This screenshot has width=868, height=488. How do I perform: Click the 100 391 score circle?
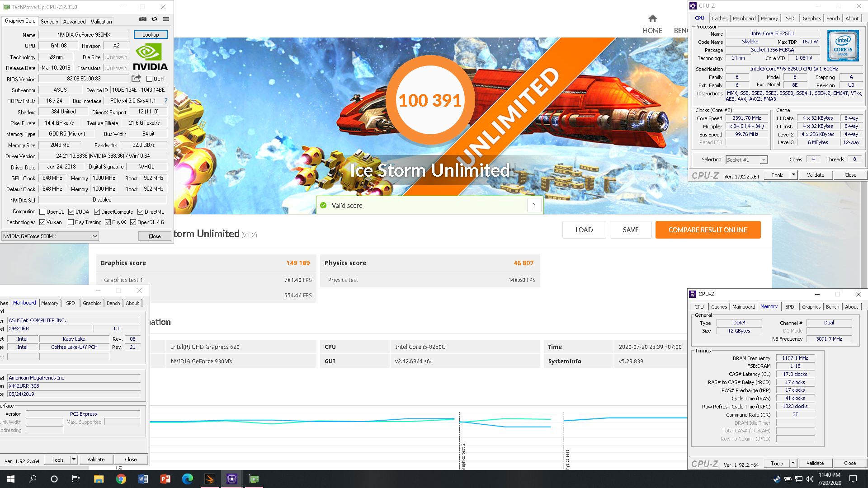point(430,100)
